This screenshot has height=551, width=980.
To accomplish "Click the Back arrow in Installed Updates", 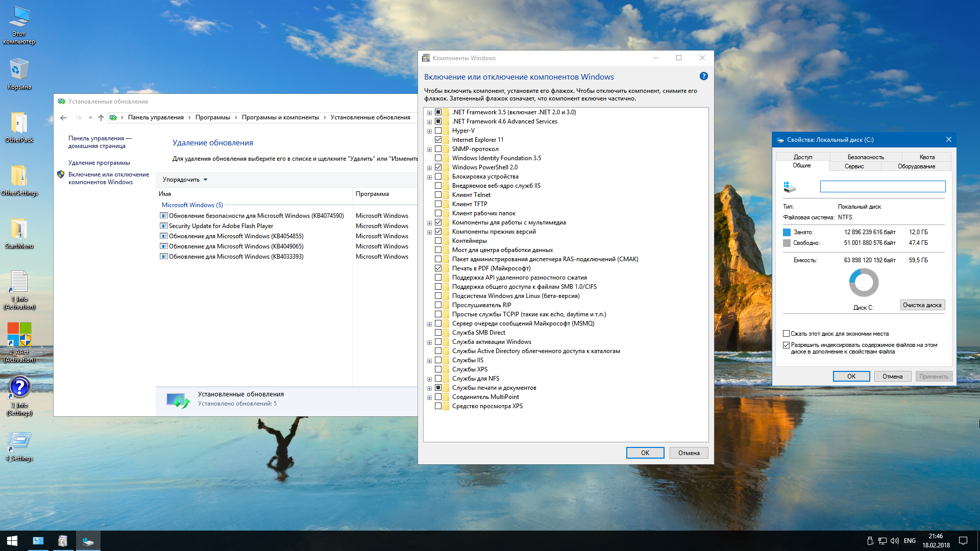I will (x=63, y=118).
